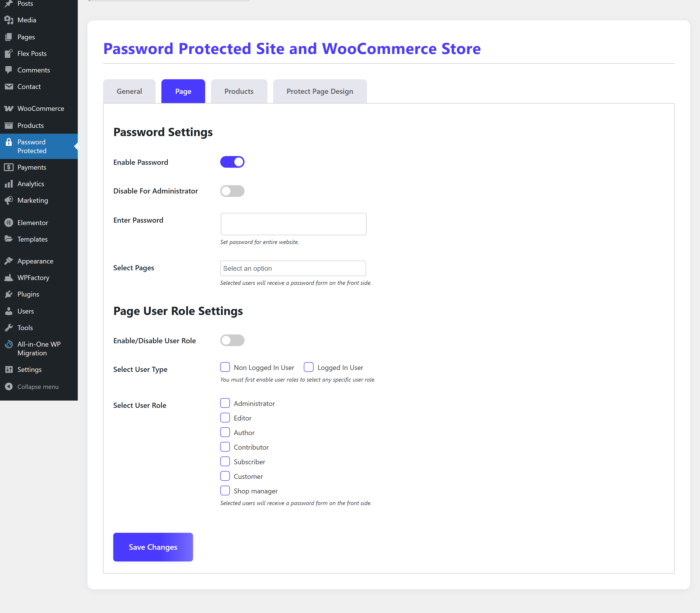700x613 pixels.
Task: Click 'Set password for entire website.' hint
Action: click(259, 242)
